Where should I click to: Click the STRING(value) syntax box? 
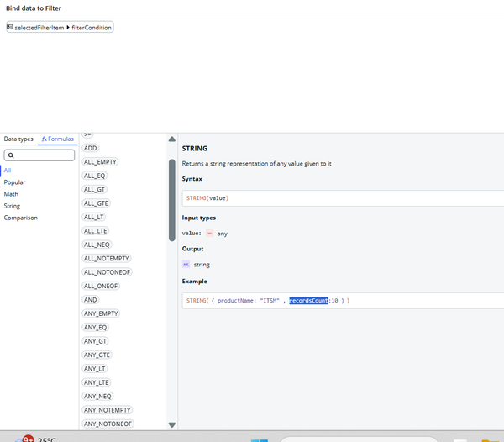(x=343, y=198)
